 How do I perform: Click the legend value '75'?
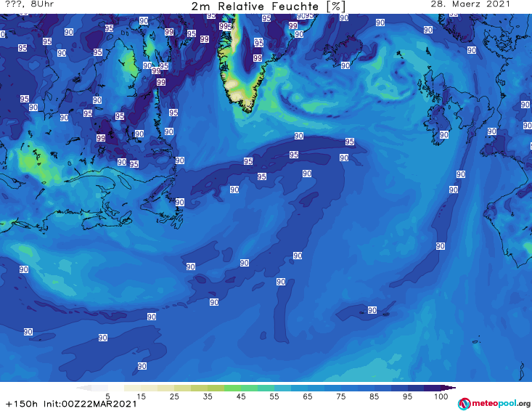click(340, 396)
